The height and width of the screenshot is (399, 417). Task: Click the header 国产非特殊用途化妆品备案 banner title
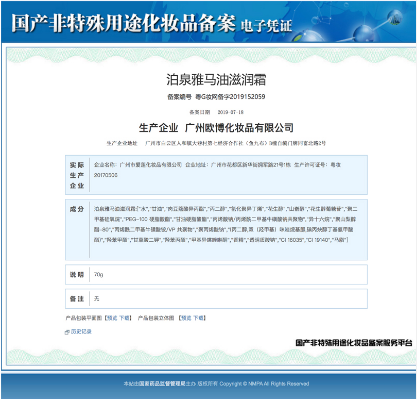click(124, 23)
